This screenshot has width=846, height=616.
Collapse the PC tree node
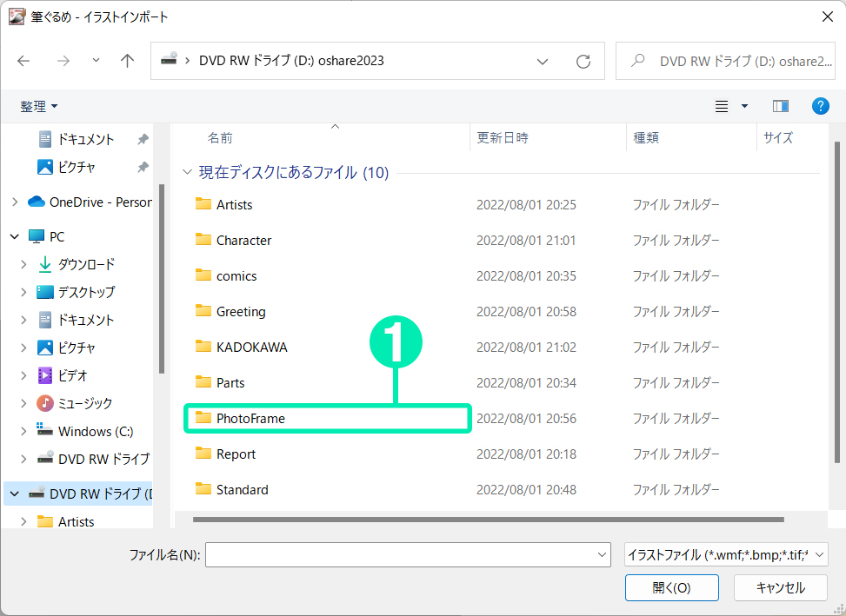tap(15, 236)
